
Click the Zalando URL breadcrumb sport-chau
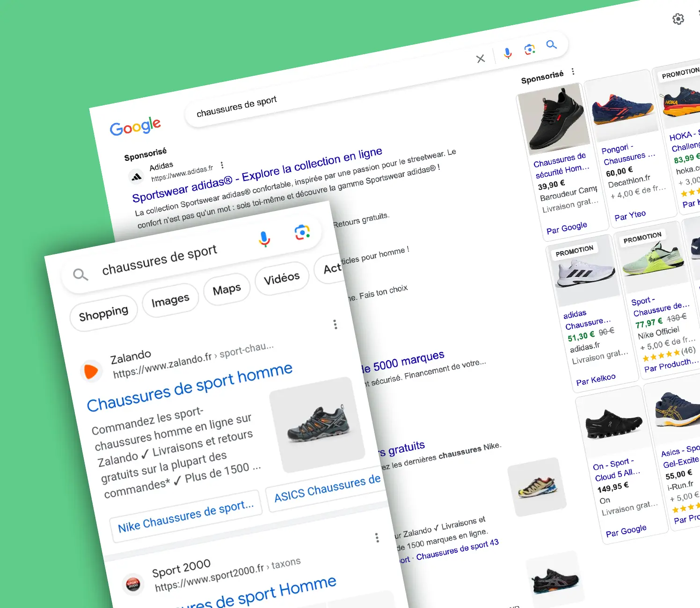(194, 361)
